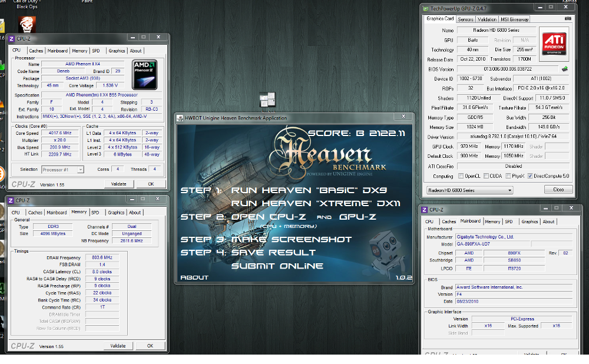589x364 pixels.
Task: Click the ATI Radeon logo in GPU-Z
Action: point(554,44)
